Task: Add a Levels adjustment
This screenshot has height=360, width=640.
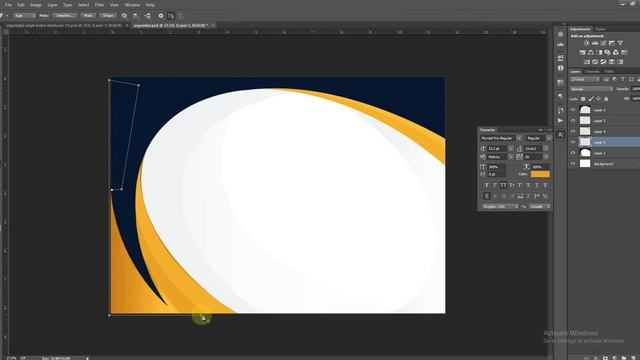Action: (595, 43)
